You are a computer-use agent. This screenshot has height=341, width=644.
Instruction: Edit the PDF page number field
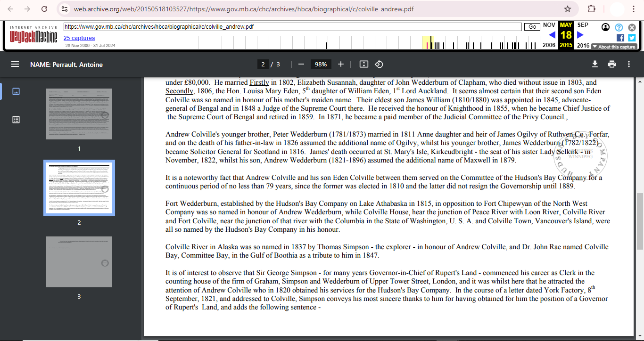pyautogui.click(x=263, y=65)
